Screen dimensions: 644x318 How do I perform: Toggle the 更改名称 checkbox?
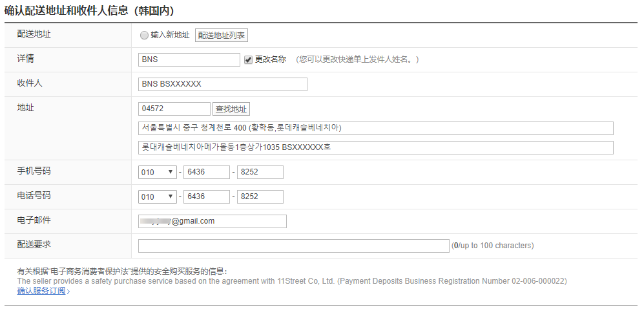coord(249,59)
